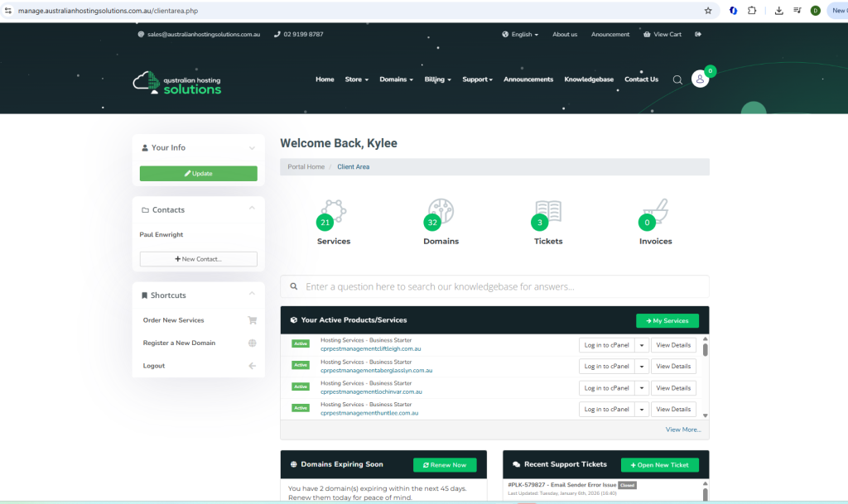
Task: Open the user account avatar icon
Action: [700, 79]
